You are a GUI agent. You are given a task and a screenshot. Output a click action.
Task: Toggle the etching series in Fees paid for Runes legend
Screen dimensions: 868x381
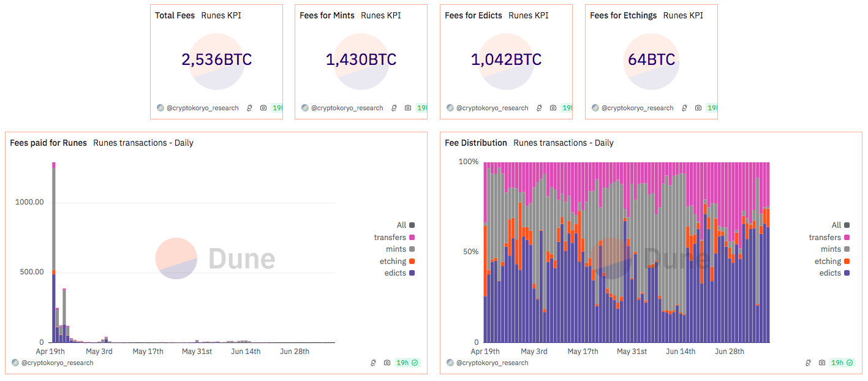click(x=398, y=261)
